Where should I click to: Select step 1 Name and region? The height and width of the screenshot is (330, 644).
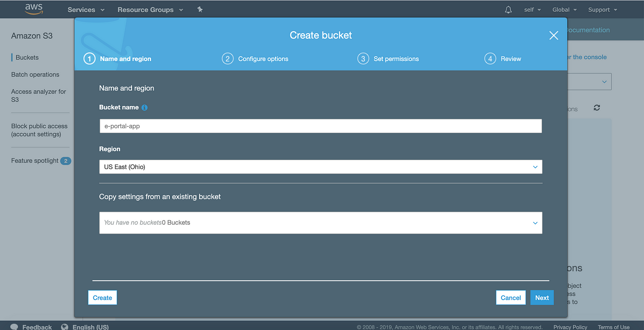[117, 59]
